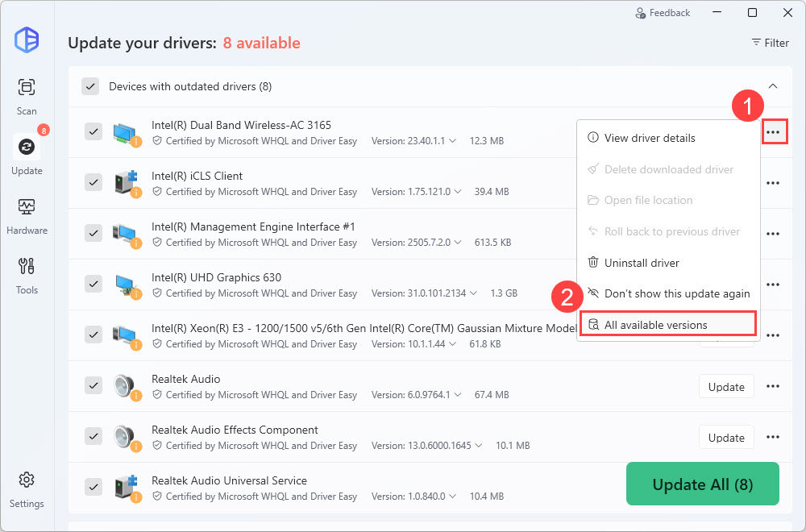Open more options for Intel iCLS Client
Image resolution: width=806 pixels, height=532 pixels.
click(773, 183)
